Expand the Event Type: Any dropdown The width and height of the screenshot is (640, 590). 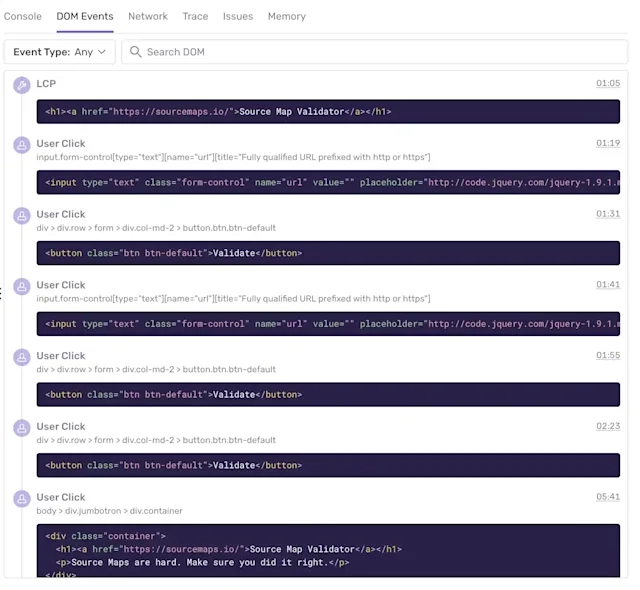tap(60, 52)
